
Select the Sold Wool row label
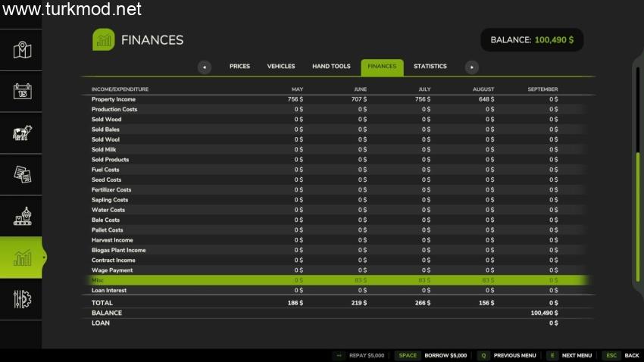[x=105, y=139]
